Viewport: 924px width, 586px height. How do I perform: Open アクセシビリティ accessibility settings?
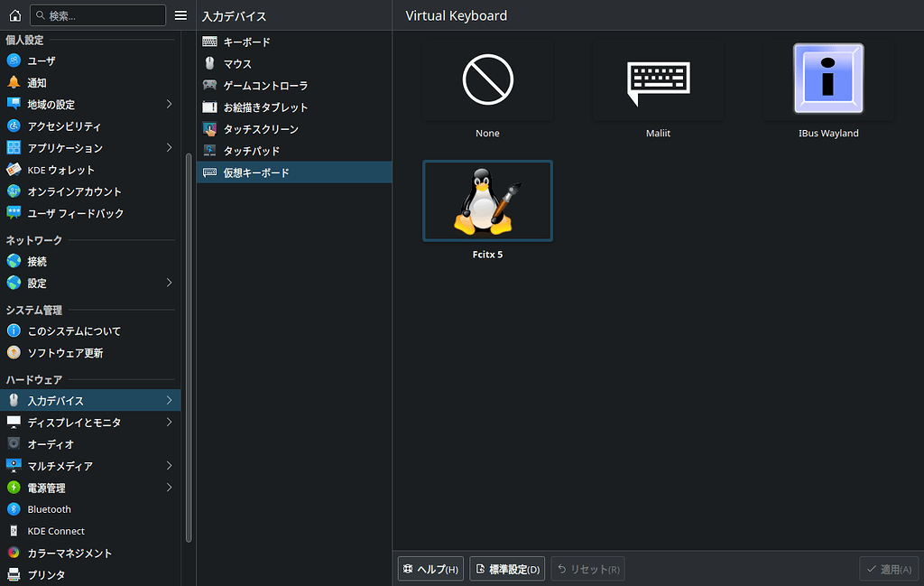(90, 126)
